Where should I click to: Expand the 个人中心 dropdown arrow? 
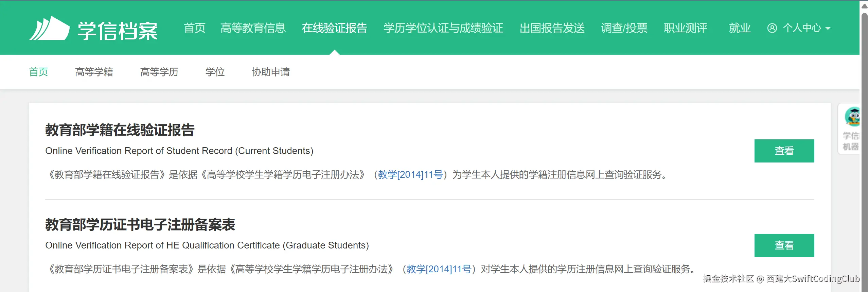point(828,29)
